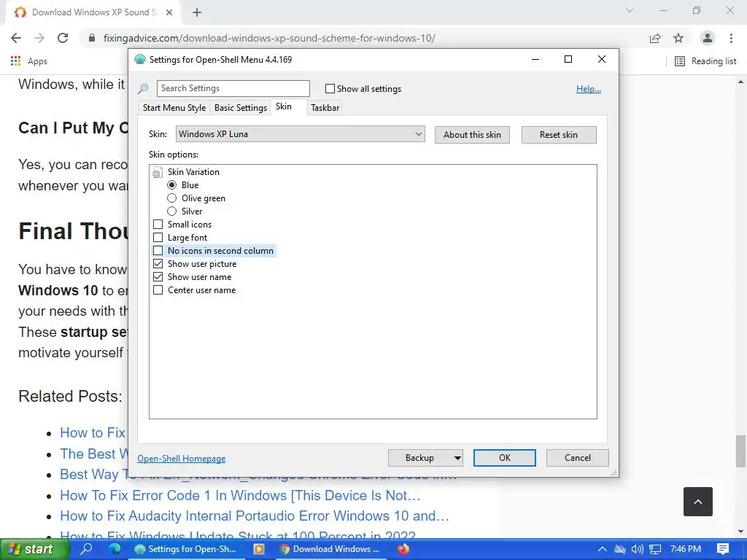Close the Download Windows XP Sound tab
The height and width of the screenshot is (560, 747).
tap(169, 12)
